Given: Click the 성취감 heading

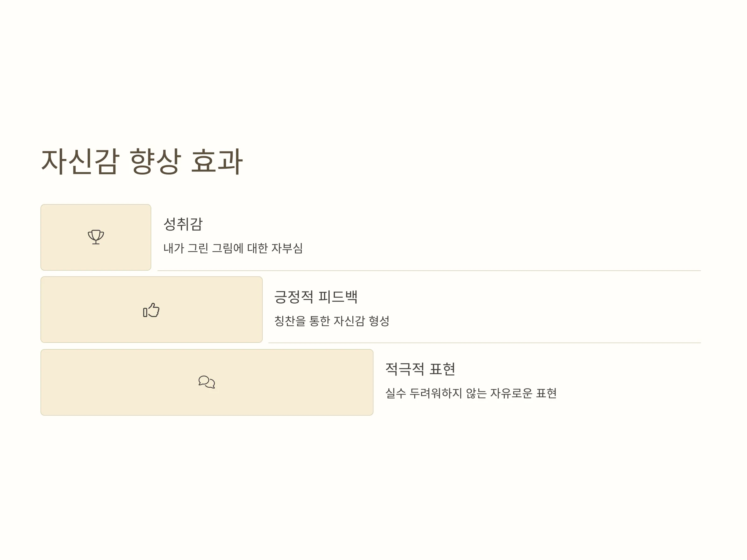Looking at the screenshot, I should [x=183, y=224].
